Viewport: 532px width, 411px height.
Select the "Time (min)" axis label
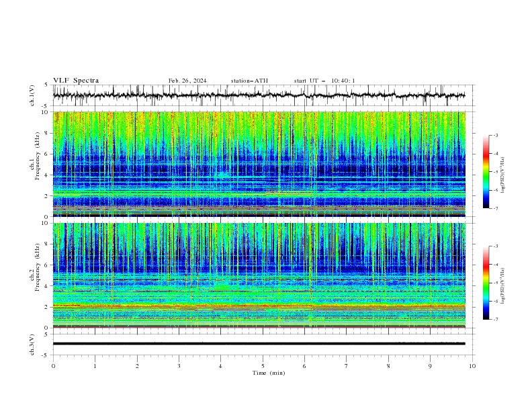coord(269,373)
